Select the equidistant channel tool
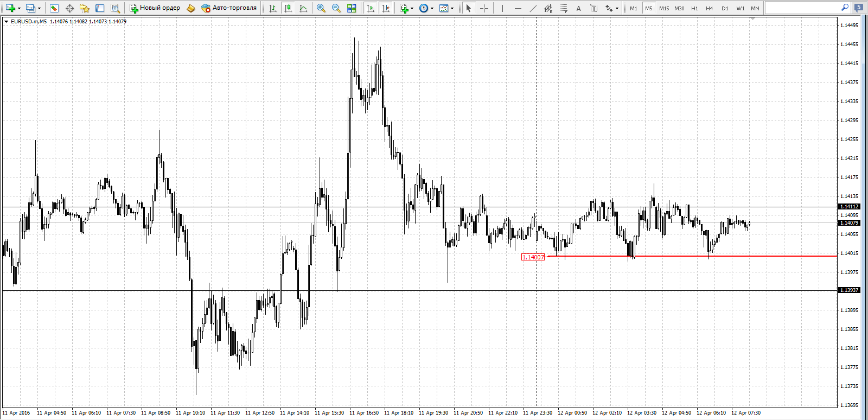 pos(548,8)
